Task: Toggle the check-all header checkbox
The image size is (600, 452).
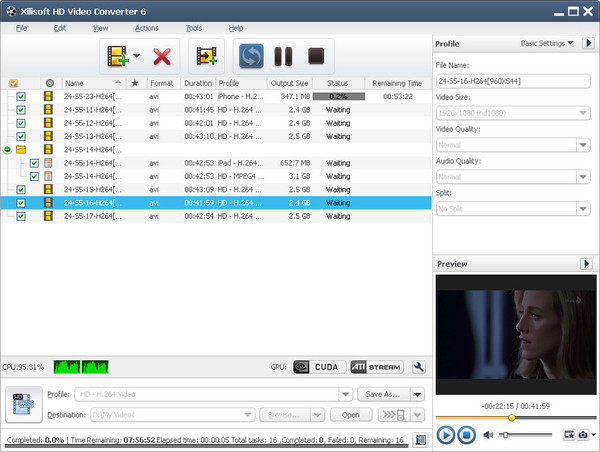Action: click(13, 83)
